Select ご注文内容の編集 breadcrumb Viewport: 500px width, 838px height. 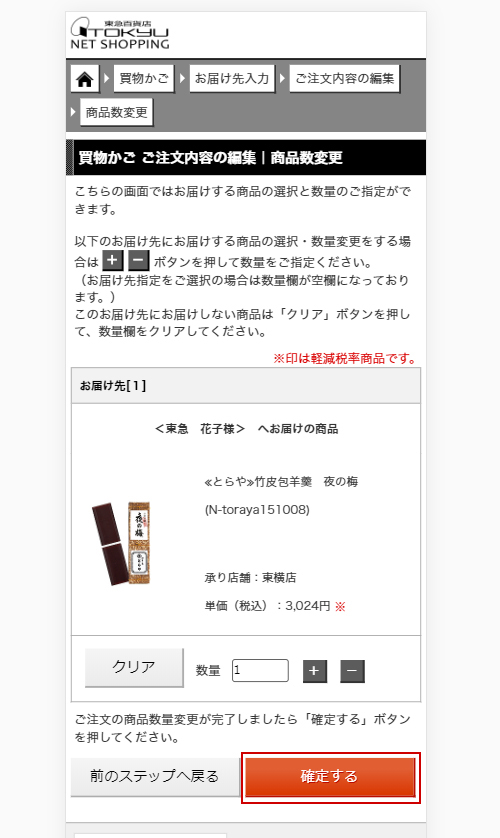345,79
